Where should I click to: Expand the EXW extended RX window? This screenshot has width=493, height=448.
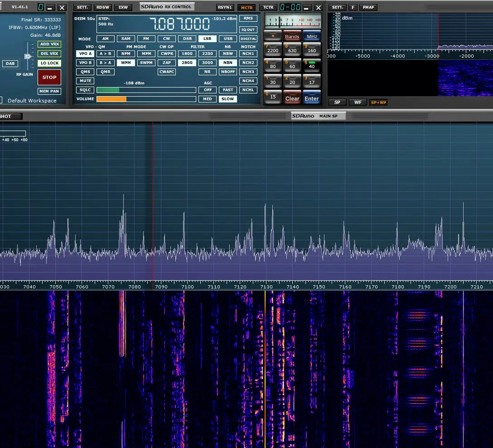click(123, 7)
